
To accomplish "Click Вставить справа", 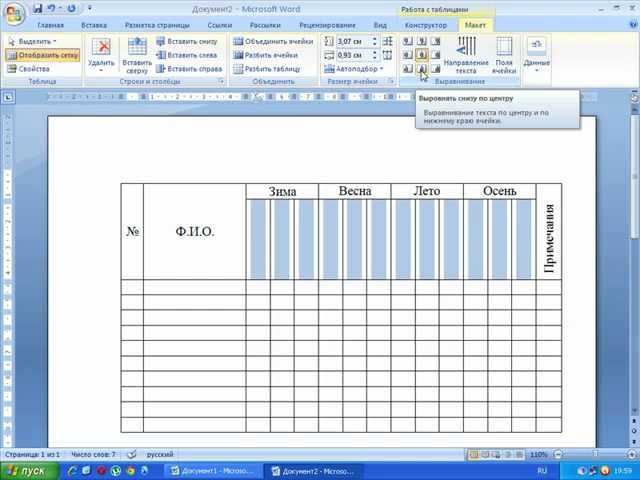I will click(x=189, y=69).
